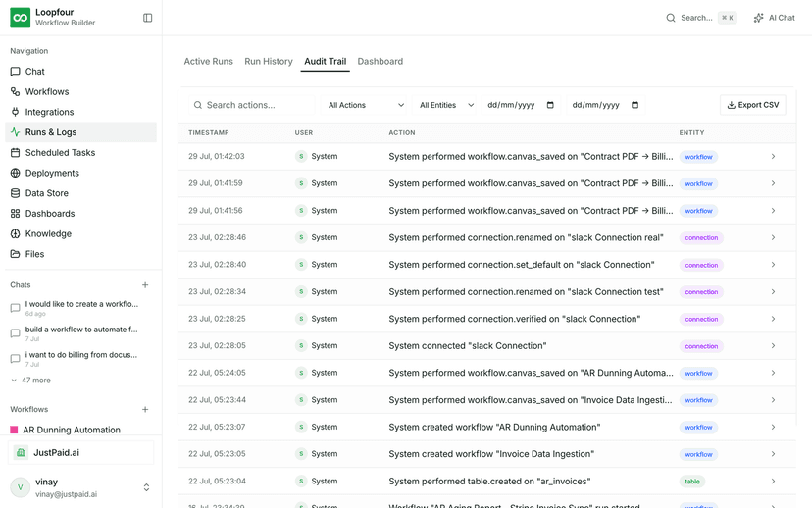Click ACTION column header
The image size is (812, 508).
(402, 133)
